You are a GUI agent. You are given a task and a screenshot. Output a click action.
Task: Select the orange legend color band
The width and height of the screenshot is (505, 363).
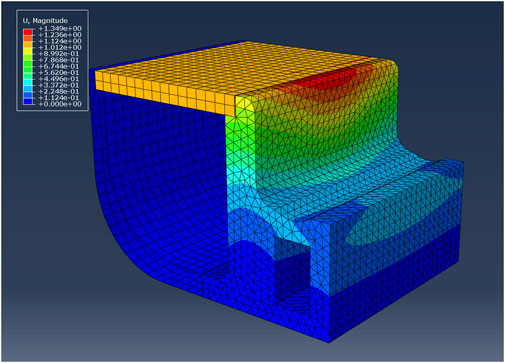tap(28, 44)
